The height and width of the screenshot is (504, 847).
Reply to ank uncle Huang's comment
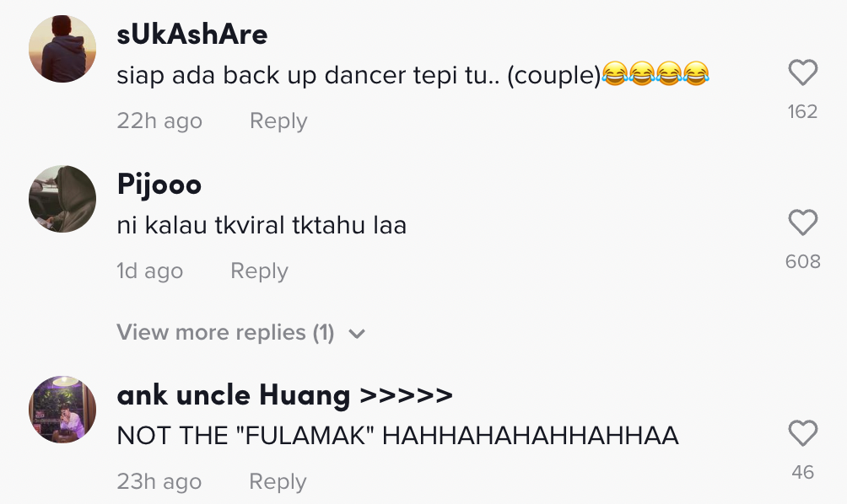pyautogui.click(x=278, y=482)
